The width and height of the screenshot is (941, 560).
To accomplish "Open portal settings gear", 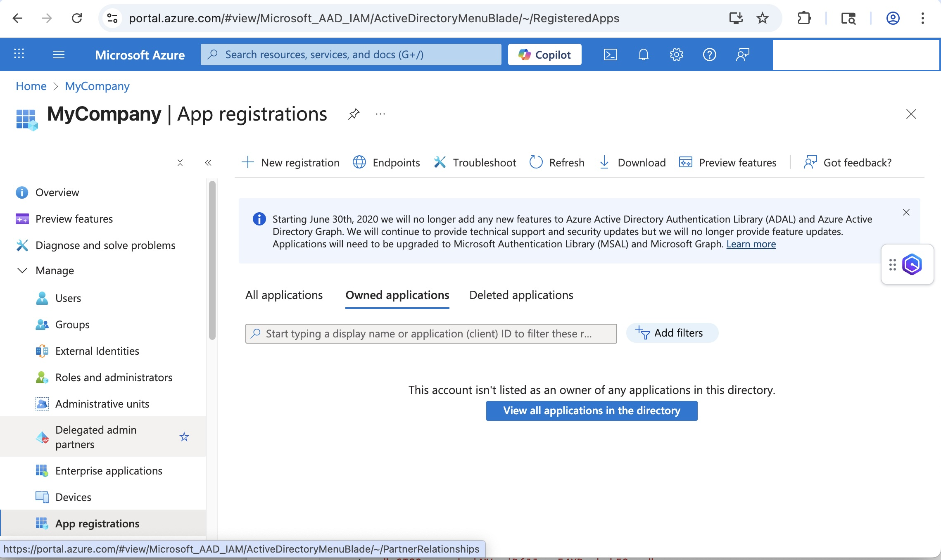I will click(676, 55).
